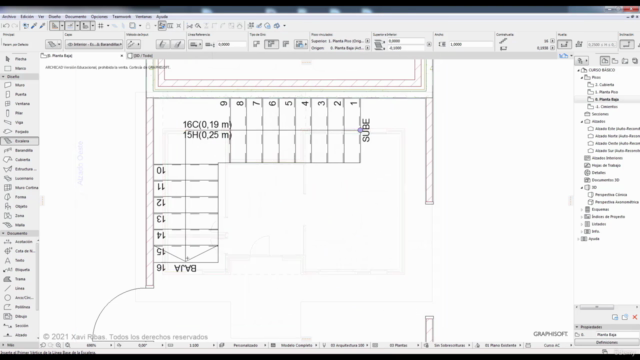Select the Línea line tool
The width and height of the screenshot is (640, 360).
coord(20,288)
